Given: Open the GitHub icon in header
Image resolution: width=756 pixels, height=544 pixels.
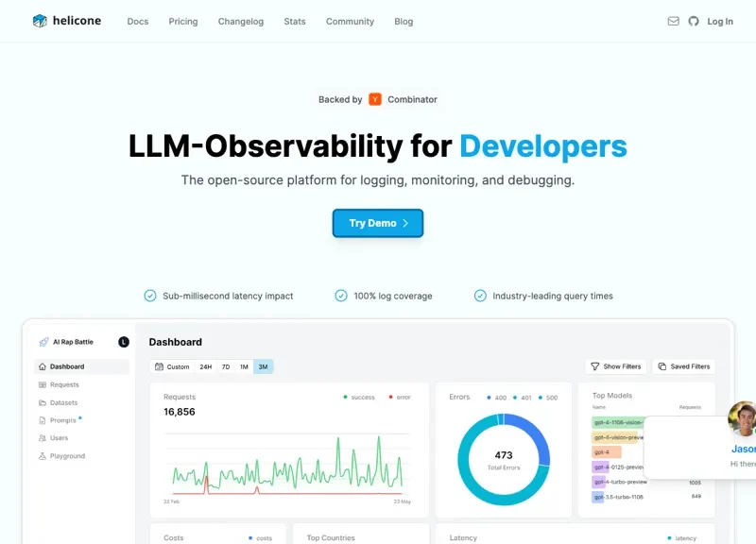Looking at the screenshot, I should click(x=694, y=21).
